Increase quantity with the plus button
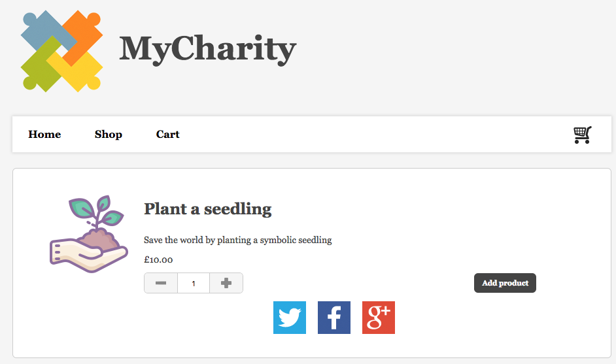 click(x=226, y=283)
